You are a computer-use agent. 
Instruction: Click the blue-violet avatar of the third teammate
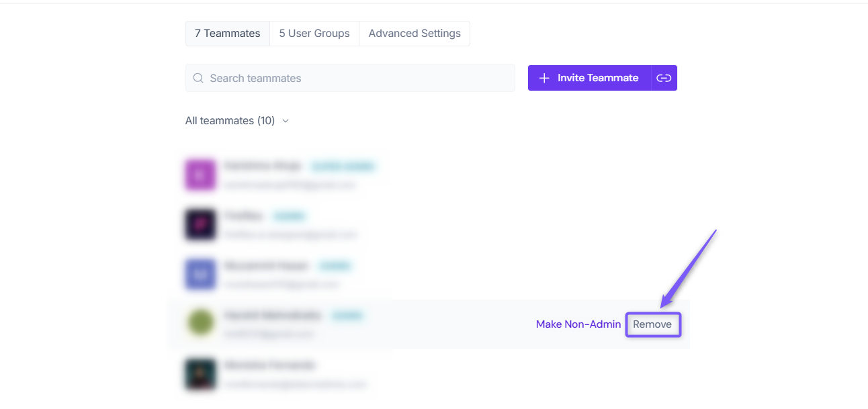[x=200, y=274]
